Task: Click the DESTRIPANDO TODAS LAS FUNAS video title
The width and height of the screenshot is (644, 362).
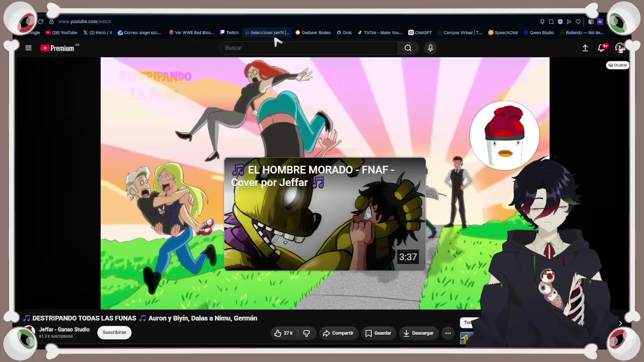Action: [x=140, y=318]
